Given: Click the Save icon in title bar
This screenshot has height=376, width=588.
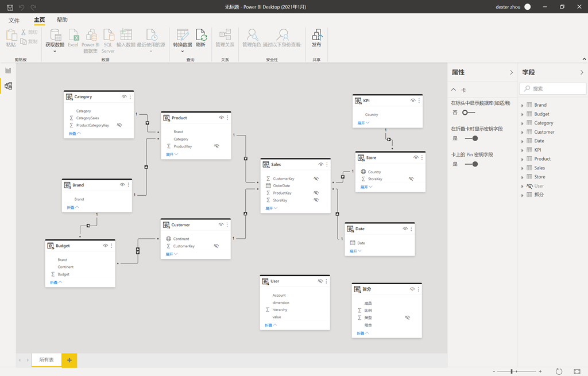Looking at the screenshot, I should click(x=10, y=7).
